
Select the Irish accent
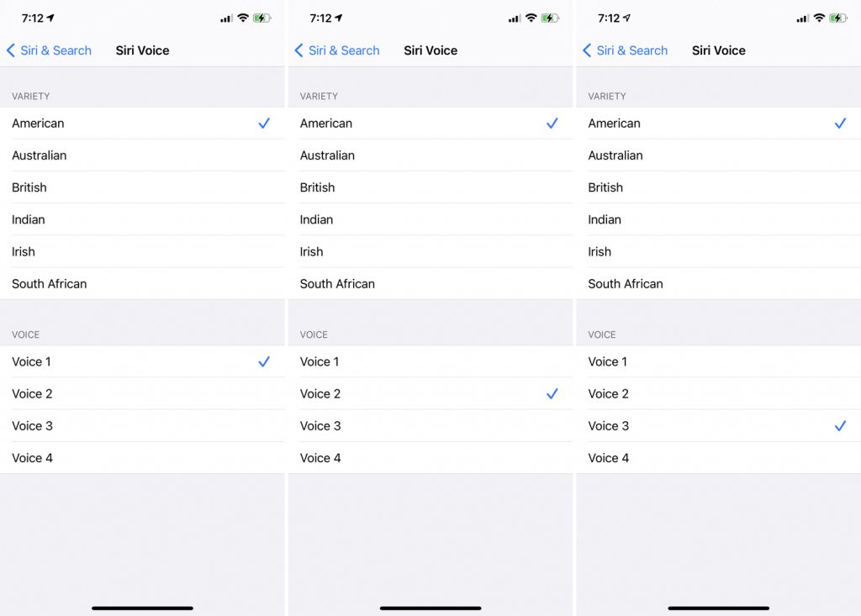pyautogui.click(x=24, y=251)
